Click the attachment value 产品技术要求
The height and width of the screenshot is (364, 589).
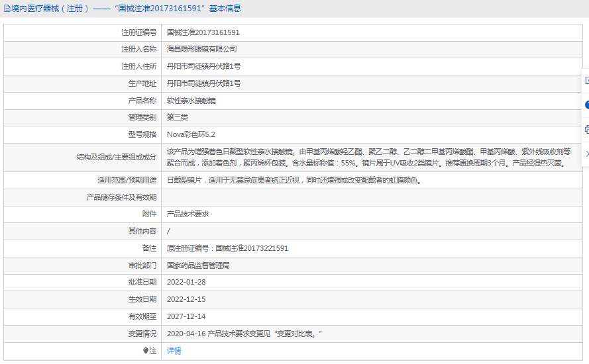tap(187, 214)
